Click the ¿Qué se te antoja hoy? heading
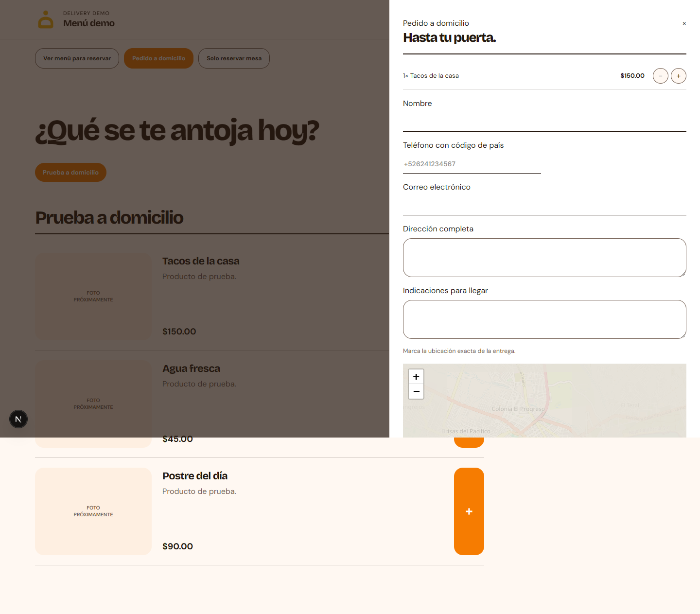 (177, 131)
